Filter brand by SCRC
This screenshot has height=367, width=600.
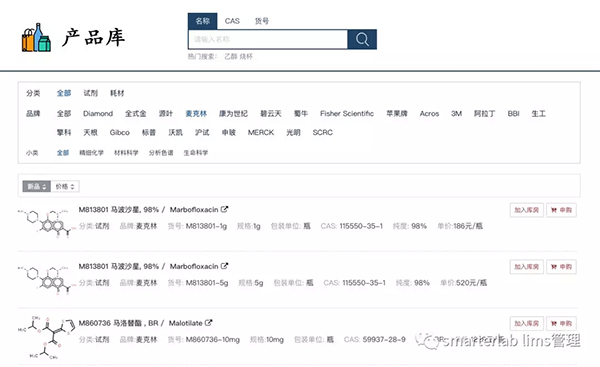(x=323, y=132)
